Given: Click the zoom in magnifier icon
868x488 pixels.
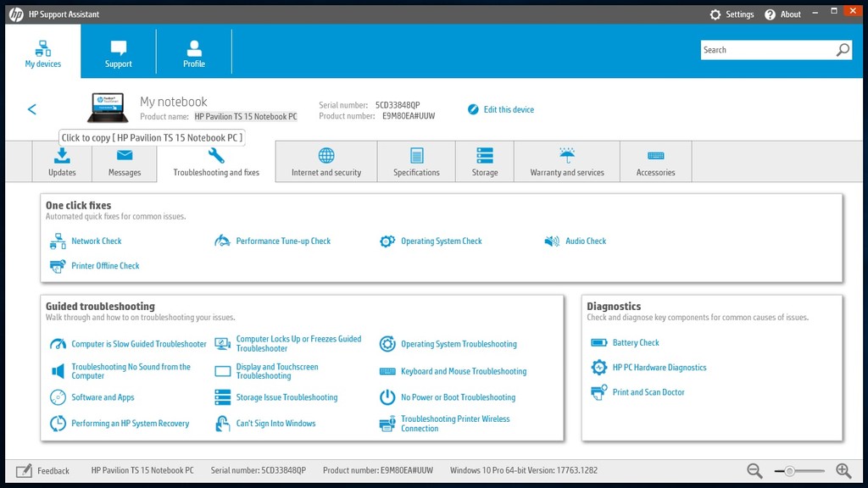Looking at the screenshot, I should coord(843,471).
